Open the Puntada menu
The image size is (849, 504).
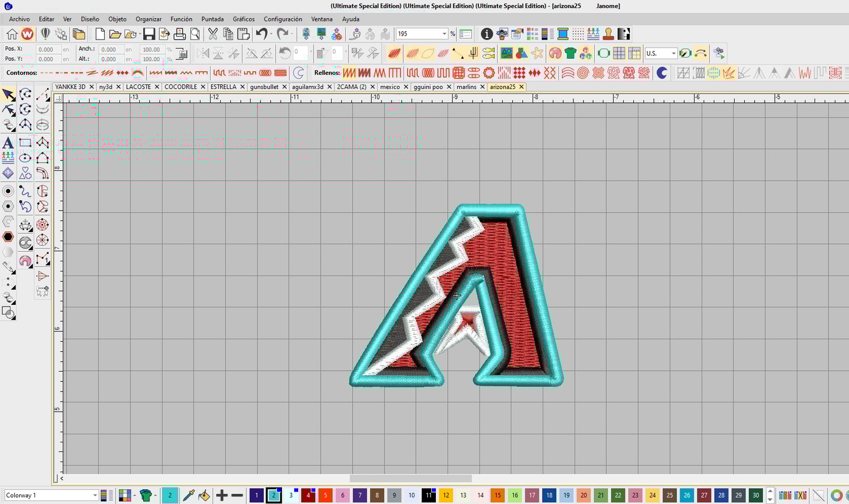pyautogui.click(x=213, y=19)
